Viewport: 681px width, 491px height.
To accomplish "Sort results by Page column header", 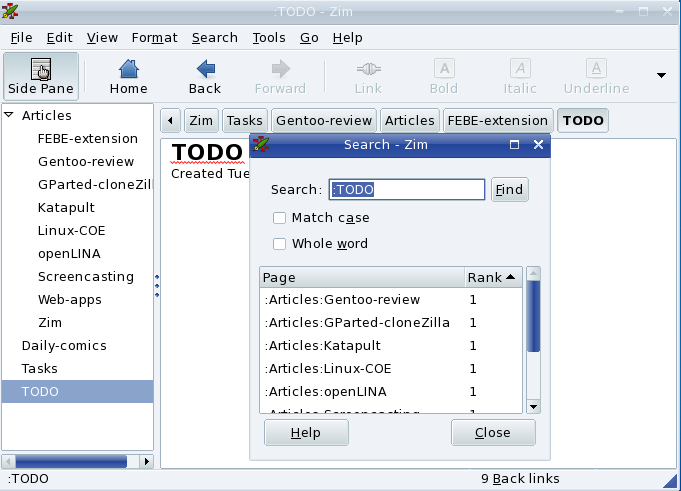I will (x=362, y=277).
